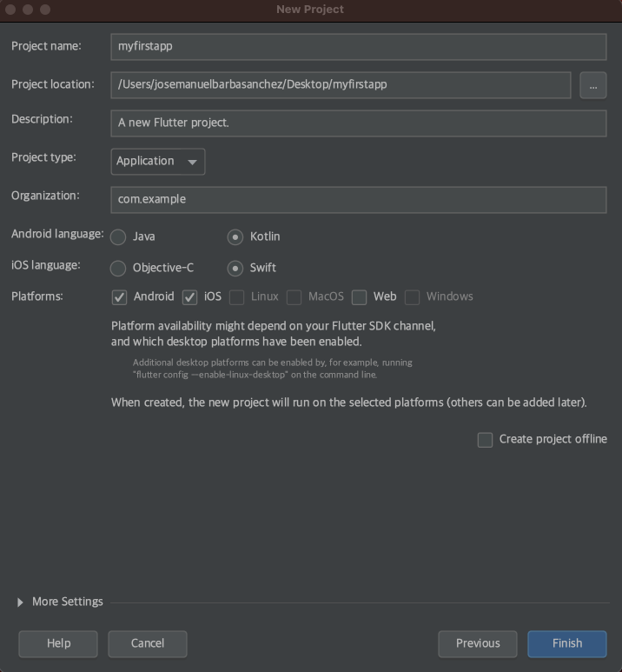Enable the Web platform checkbox
Screen dimensions: 622x672
pyautogui.click(x=359, y=297)
